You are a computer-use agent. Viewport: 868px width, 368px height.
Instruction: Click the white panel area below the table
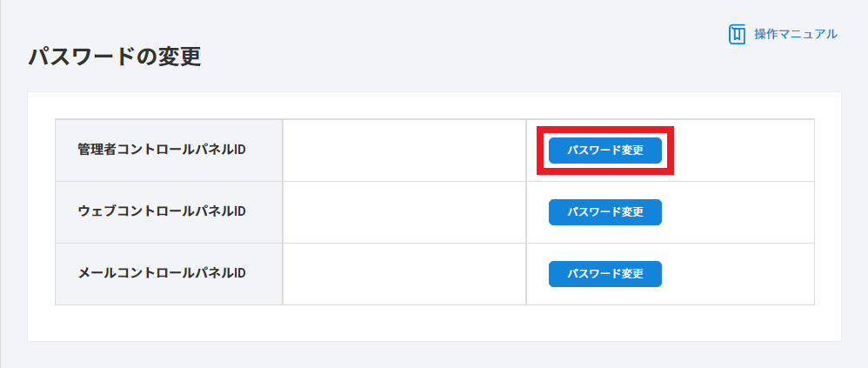[x=435, y=324]
